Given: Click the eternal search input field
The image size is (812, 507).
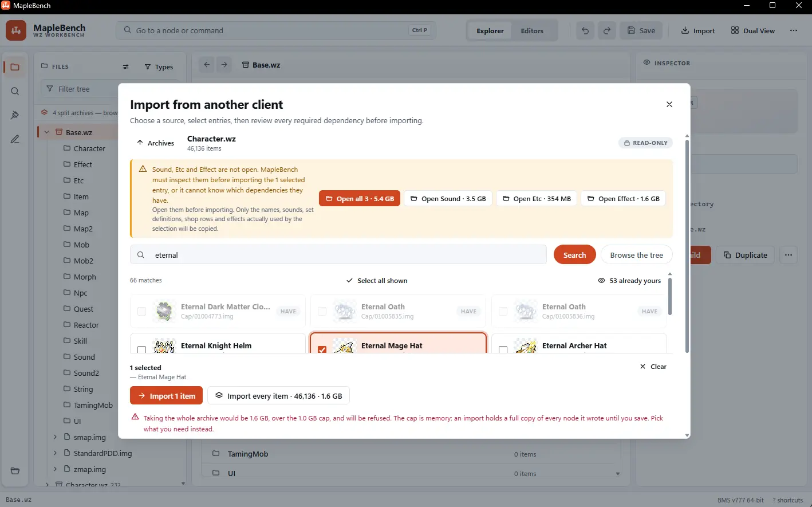Looking at the screenshot, I should pyautogui.click(x=338, y=255).
